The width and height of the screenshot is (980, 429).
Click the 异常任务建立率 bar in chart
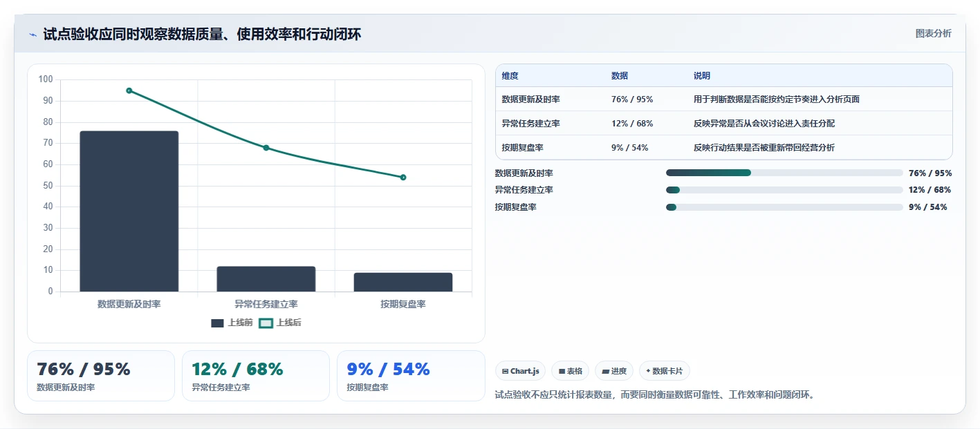pyautogui.click(x=266, y=279)
